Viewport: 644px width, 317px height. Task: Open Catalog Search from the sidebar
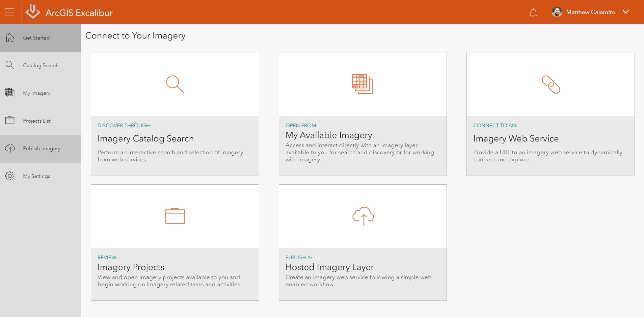coord(41,65)
